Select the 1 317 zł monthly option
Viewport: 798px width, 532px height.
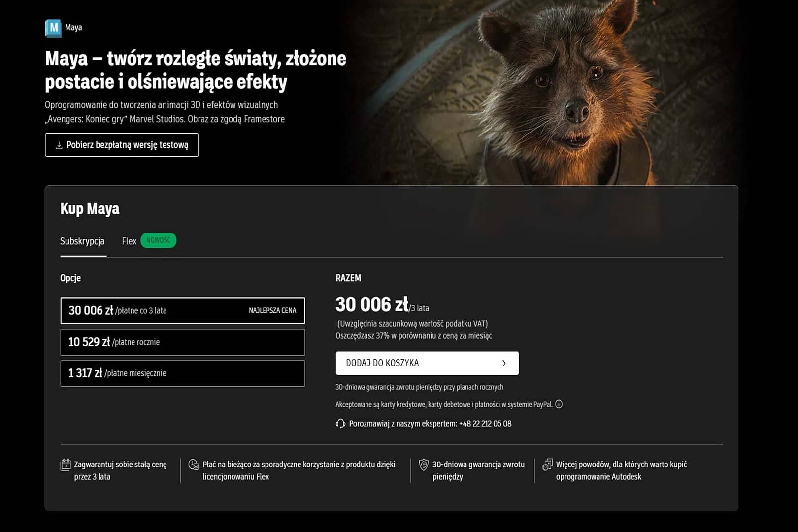click(183, 373)
